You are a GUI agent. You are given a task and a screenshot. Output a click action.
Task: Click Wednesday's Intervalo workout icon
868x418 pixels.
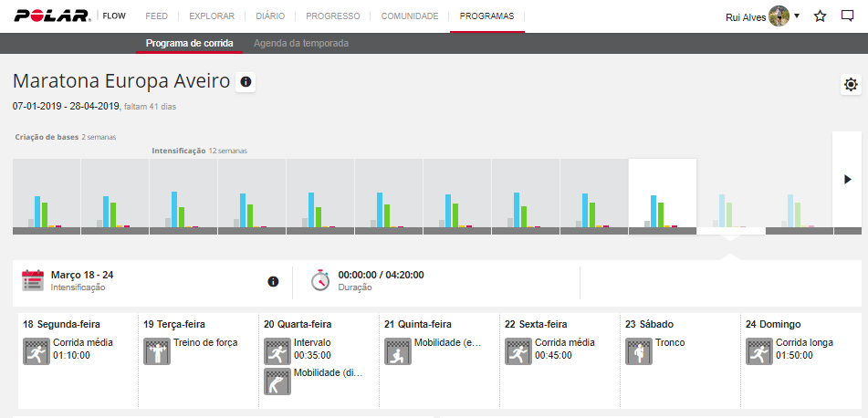tap(277, 351)
